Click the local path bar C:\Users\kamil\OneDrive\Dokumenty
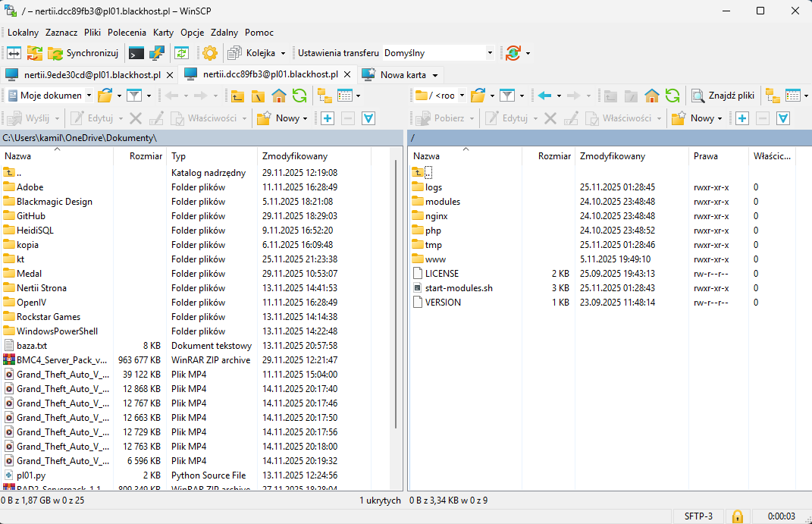812x524 pixels. (x=202, y=138)
